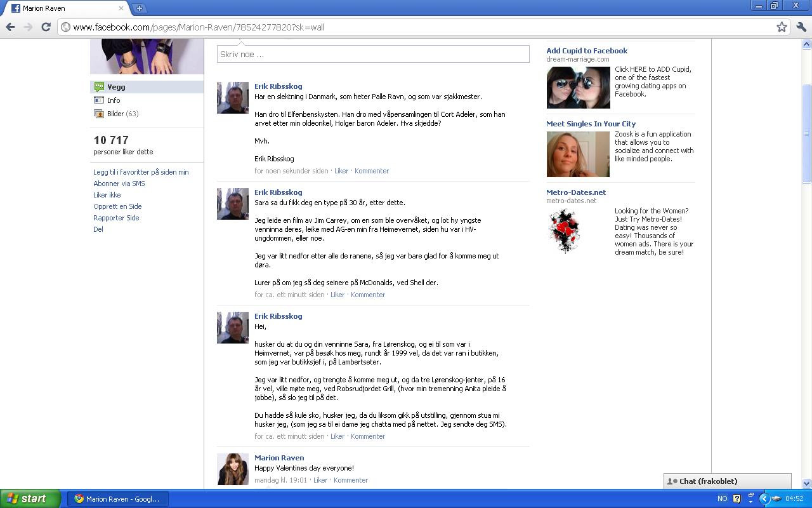Click page scrollbar up arrow
Screen dimensions: 812x508
tap(807, 44)
